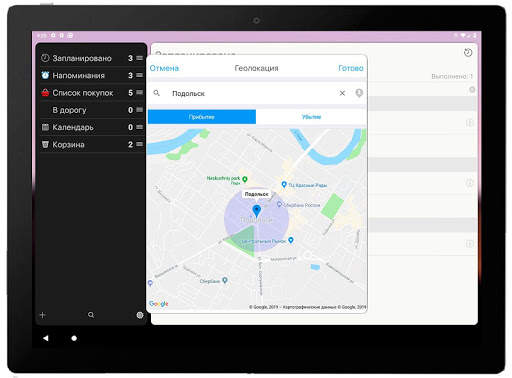Click the calendar icon beside Календарь
This screenshot has height=378, width=512.
[45, 127]
